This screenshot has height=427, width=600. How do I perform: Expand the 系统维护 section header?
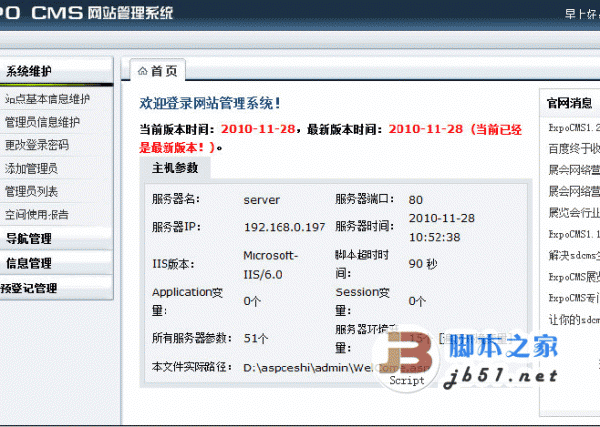pos(56,71)
